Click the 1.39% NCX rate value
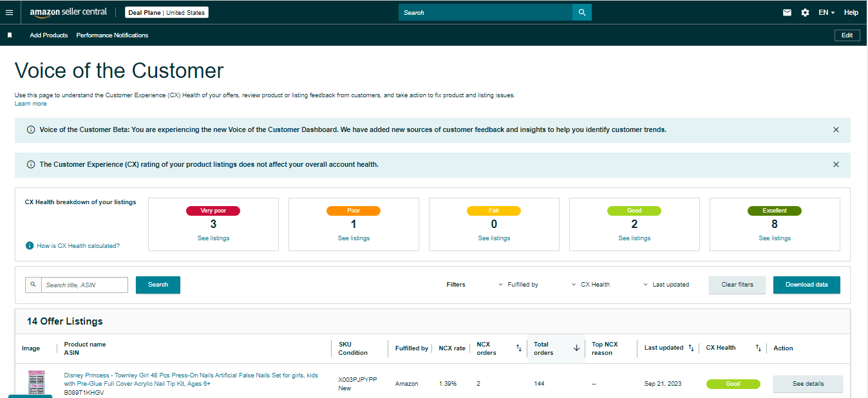Image resolution: width=868 pixels, height=398 pixels. (448, 384)
